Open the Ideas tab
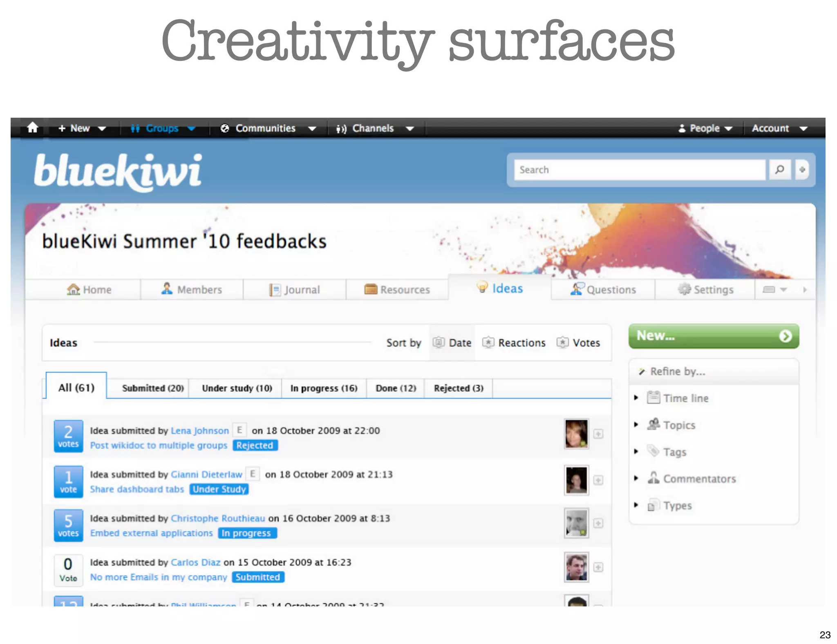Screen dimensions: 837x644 [x=500, y=288]
